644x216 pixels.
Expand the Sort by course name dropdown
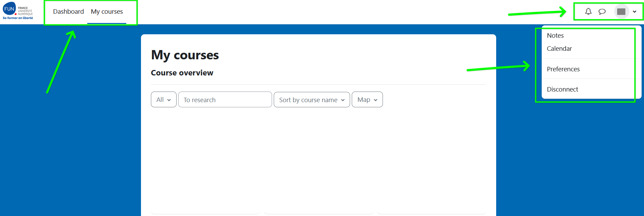[311, 100]
